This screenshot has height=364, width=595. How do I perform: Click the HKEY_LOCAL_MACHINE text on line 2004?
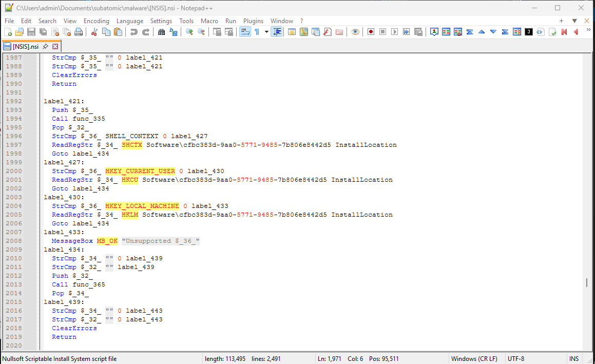(142, 206)
